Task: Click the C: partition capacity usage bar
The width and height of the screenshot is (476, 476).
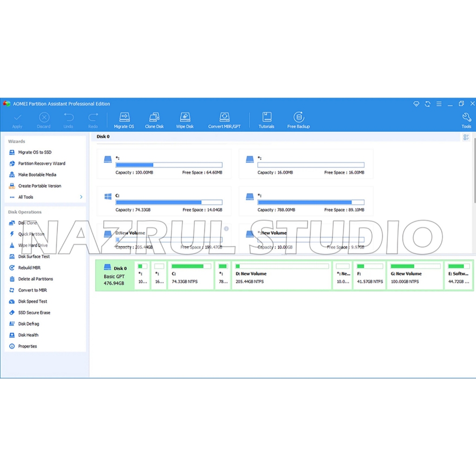Action: pos(169,202)
